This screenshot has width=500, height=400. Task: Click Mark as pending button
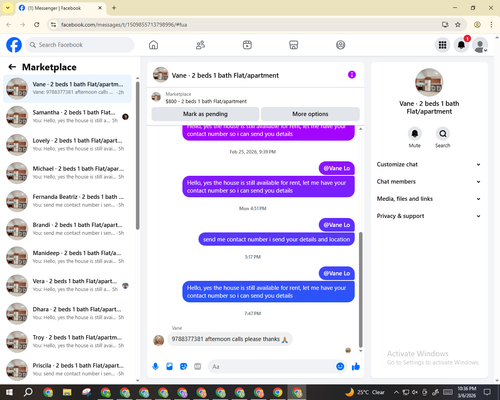pos(205,114)
